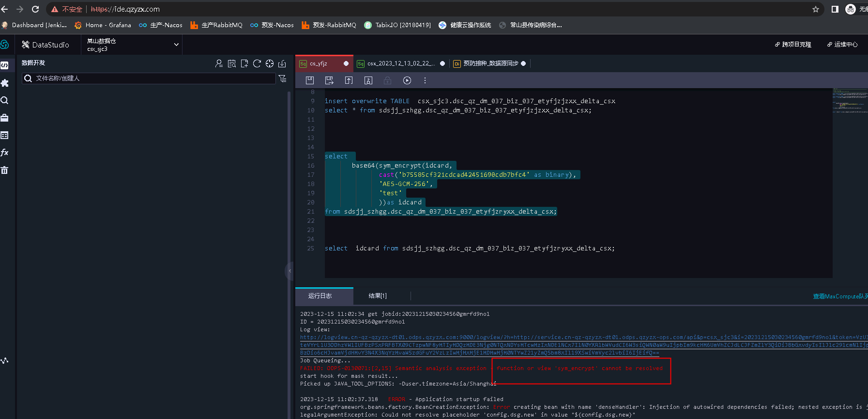
Task: Click the code search icon in 数据开发 panel
Action: pos(232,63)
